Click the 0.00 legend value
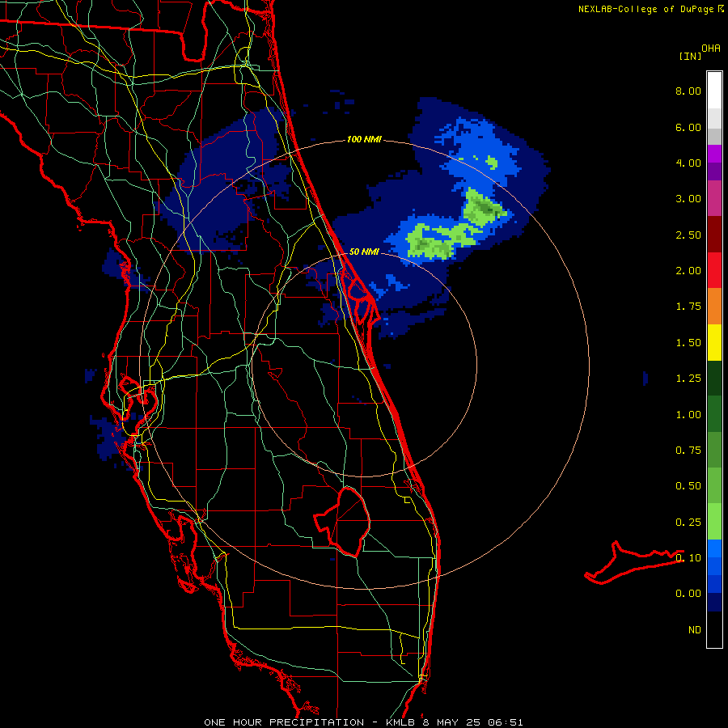Image resolution: width=728 pixels, height=728 pixels. pyautogui.click(x=688, y=594)
